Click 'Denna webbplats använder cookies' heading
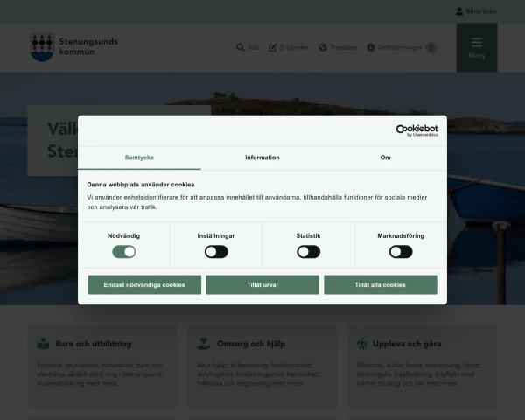 point(141,185)
